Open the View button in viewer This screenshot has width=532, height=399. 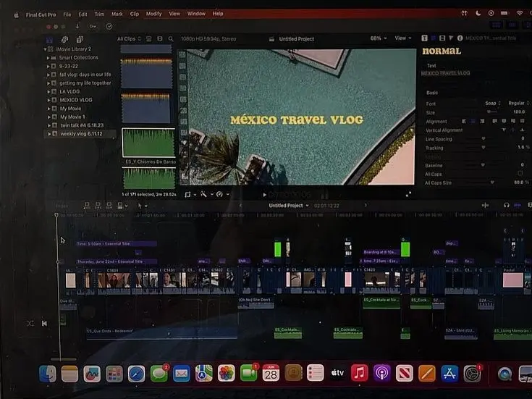click(401, 38)
